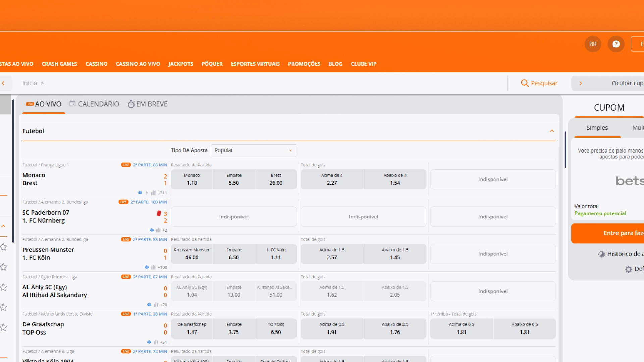The image size is (644, 362).
Task: Select the lightning quick-bet icon on the Monaco match row
Action: (x=147, y=193)
